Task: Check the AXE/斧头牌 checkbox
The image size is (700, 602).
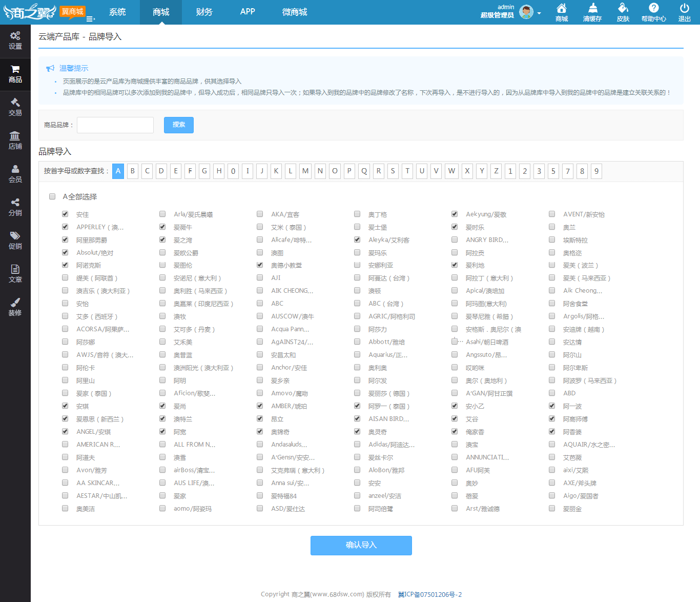Action: [x=552, y=483]
